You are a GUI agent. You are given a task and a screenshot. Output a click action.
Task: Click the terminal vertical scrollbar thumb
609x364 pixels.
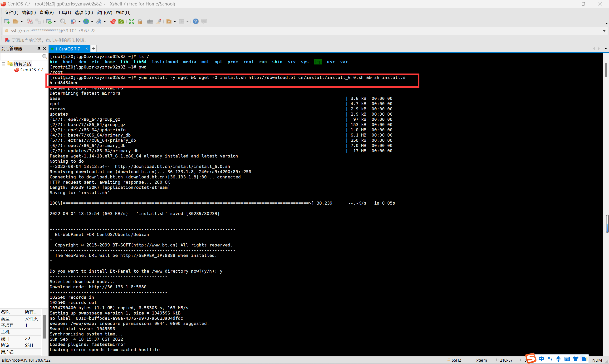point(606,70)
